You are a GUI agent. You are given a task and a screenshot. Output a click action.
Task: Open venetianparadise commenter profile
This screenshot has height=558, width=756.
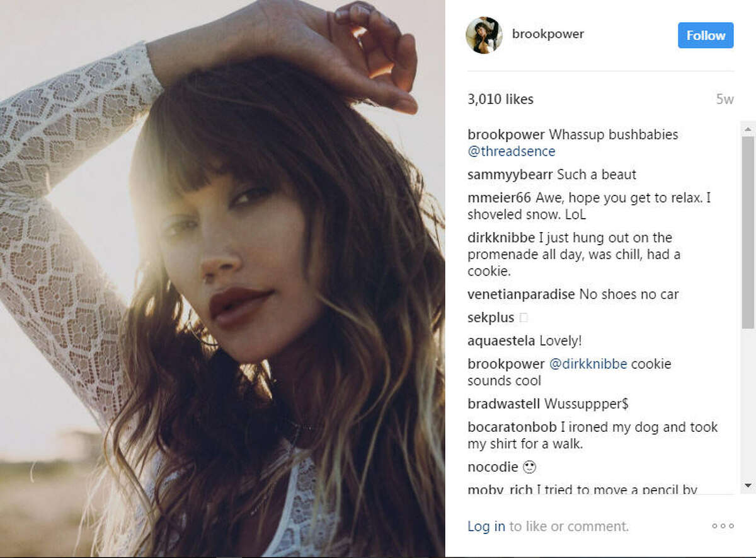[521, 294]
